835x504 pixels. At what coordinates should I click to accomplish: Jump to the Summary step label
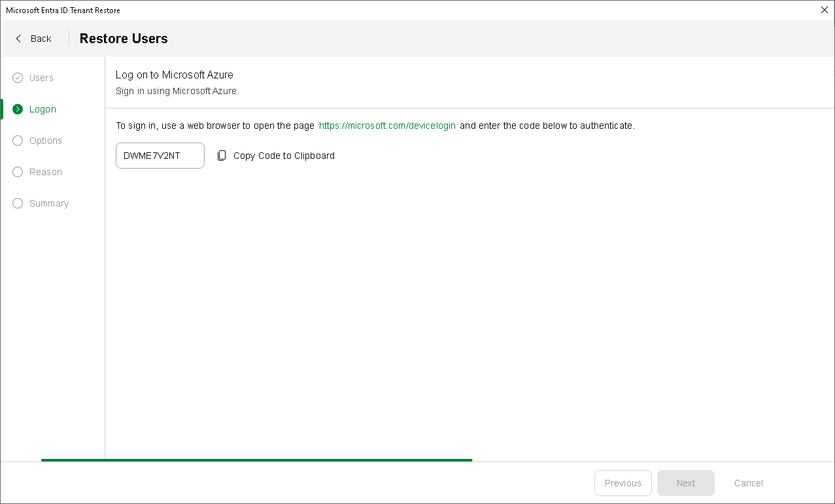49,203
